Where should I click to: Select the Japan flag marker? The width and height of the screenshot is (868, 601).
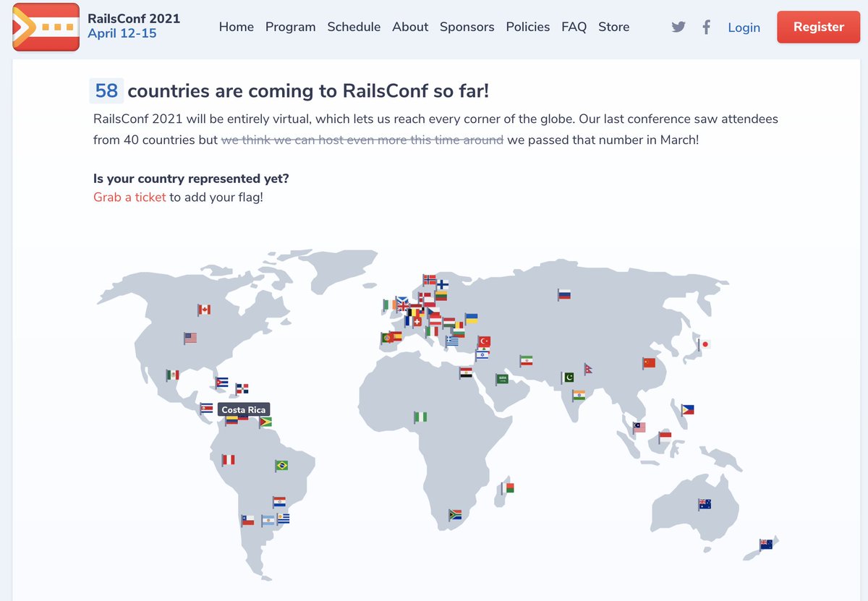(702, 345)
